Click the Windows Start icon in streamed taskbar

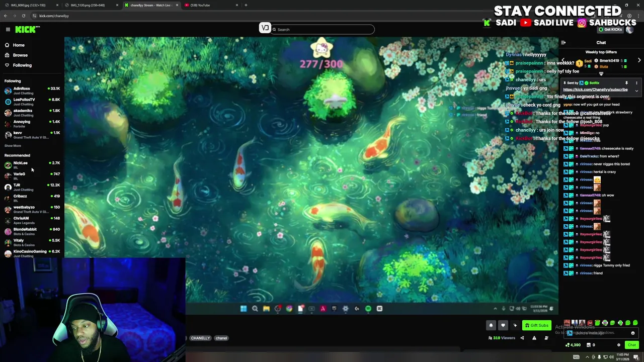[244, 309]
